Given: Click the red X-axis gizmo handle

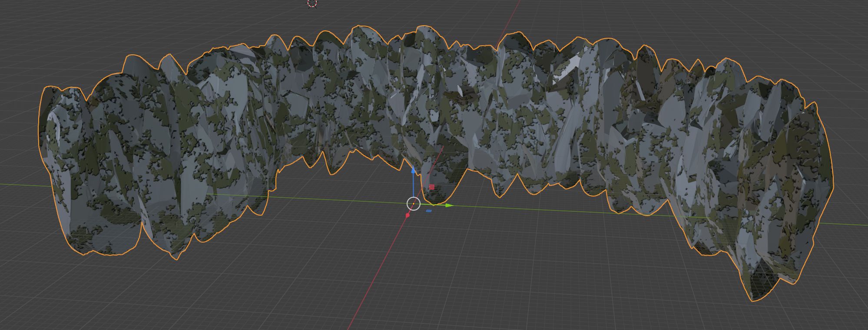Looking at the screenshot, I should (x=407, y=215).
